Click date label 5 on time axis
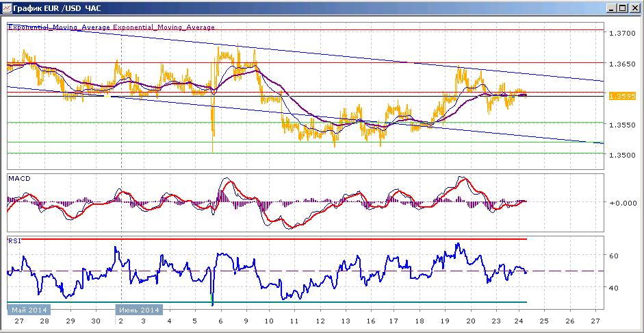Screen dimensions: 644x333 pyautogui.click(x=194, y=321)
